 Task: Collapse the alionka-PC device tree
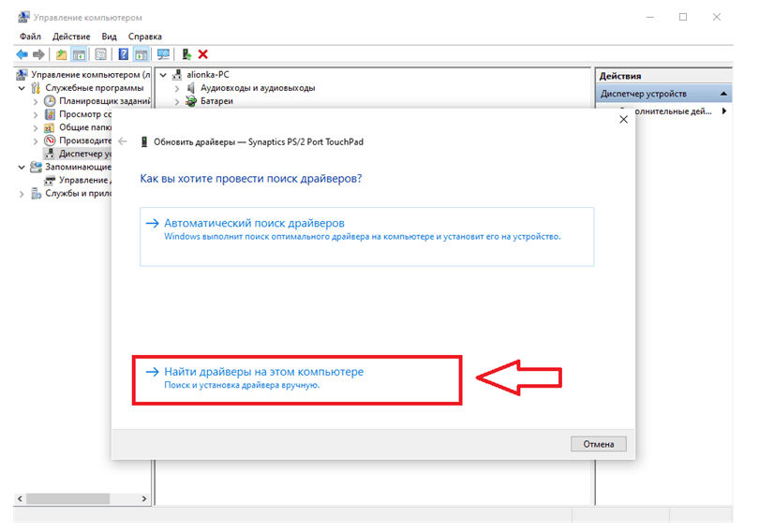coord(163,75)
